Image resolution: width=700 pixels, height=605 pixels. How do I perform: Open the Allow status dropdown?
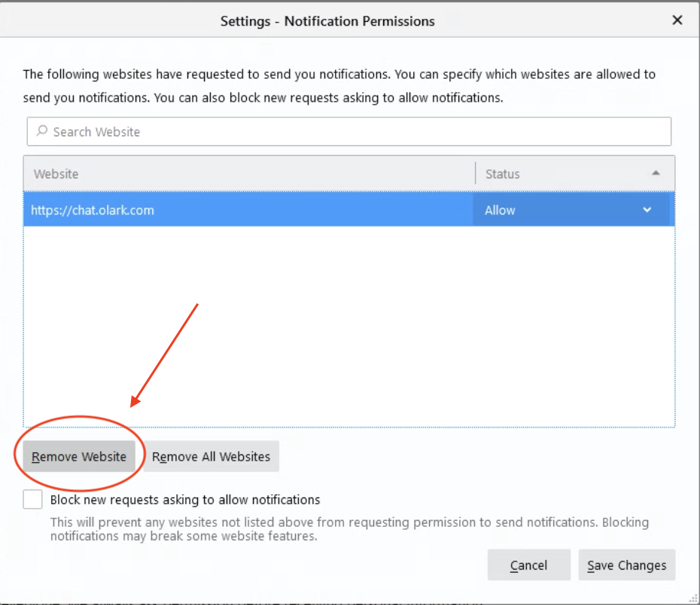pyautogui.click(x=569, y=210)
